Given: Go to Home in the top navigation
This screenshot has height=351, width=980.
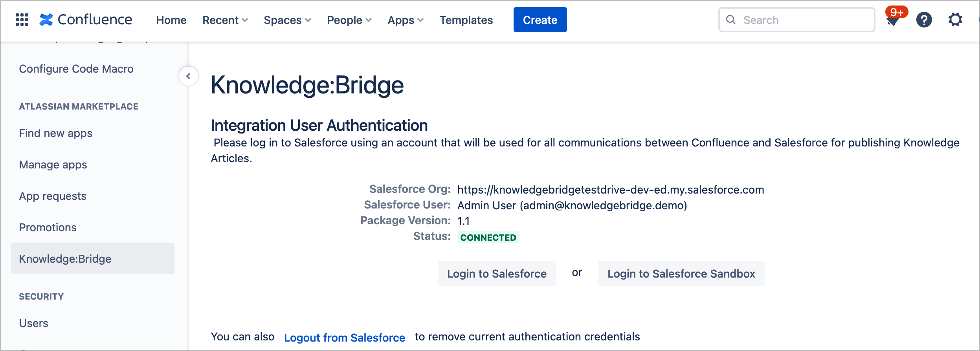Looking at the screenshot, I should click(171, 20).
